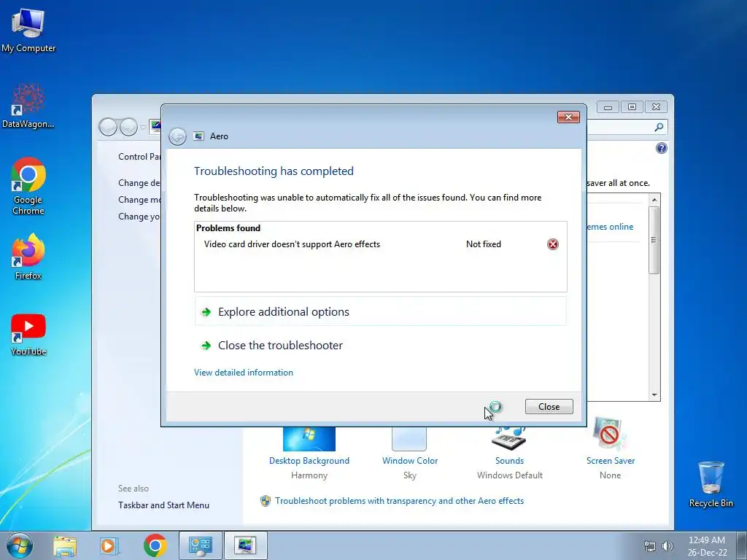Click Control Panel forward navigation button
The height and width of the screenshot is (560, 747).
(x=128, y=127)
